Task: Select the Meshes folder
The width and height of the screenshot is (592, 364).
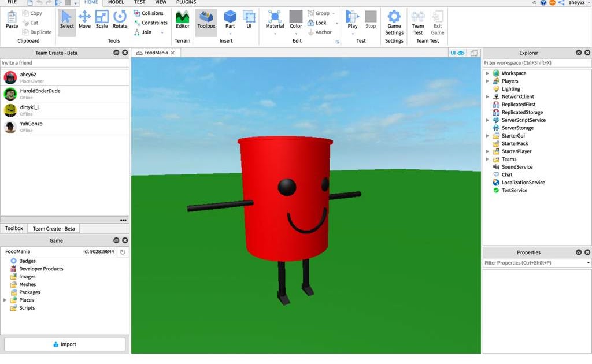Action: click(x=28, y=284)
